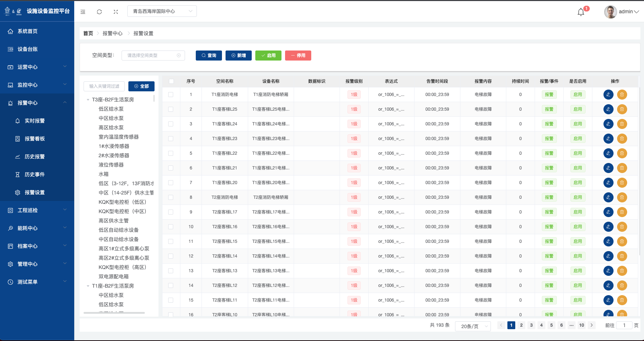Click the refresh icon in top bar
This screenshot has height=341, width=644.
(x=99, y=12)
